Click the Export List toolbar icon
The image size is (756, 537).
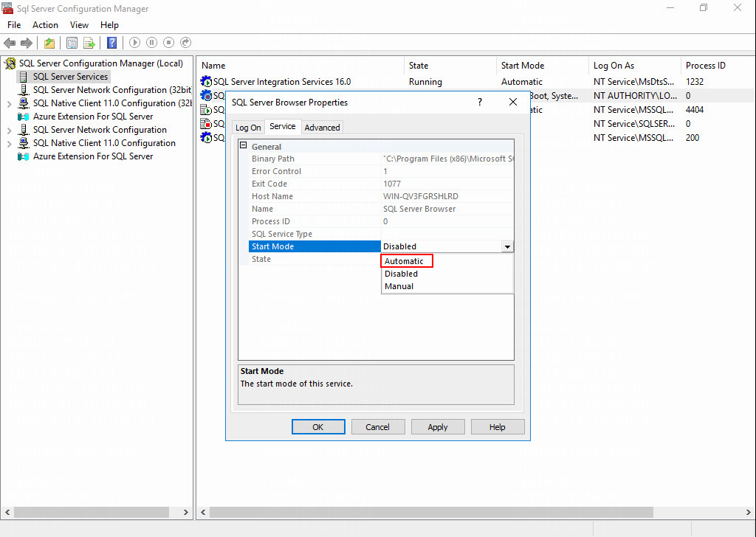click(x=89, y=43)
